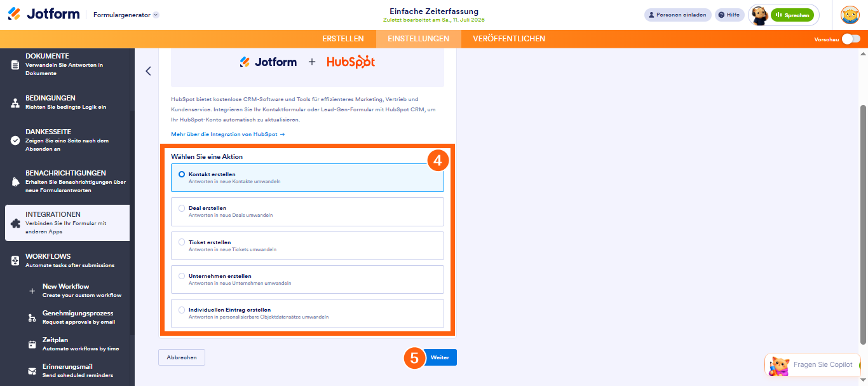The width and height of the screenshot is (868, 386).
Task: Switch to the EINSTELLUNGEN tab
Action: click(x=418, y=39)
